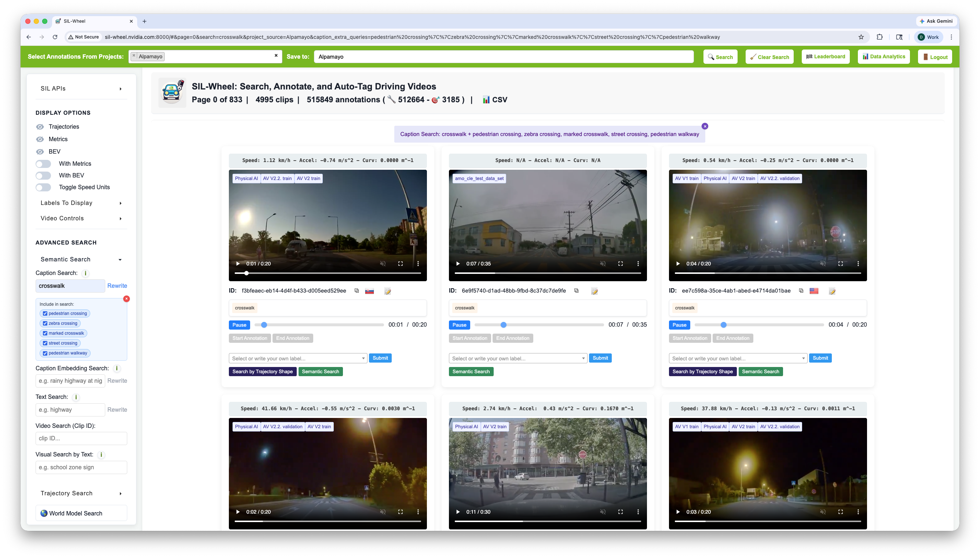Open World Model Search

81,514
